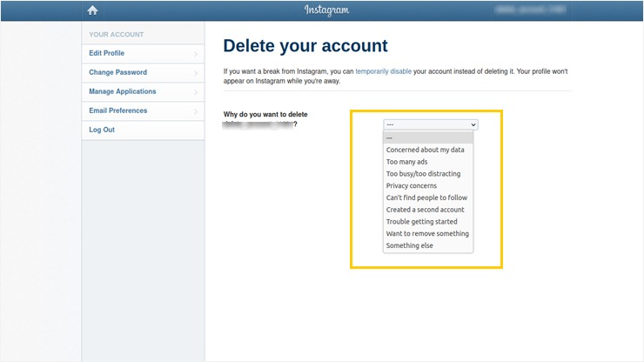Click the Instagram logo in the header
This screenshot has width=644, height=362.
[x=326, y=10]
